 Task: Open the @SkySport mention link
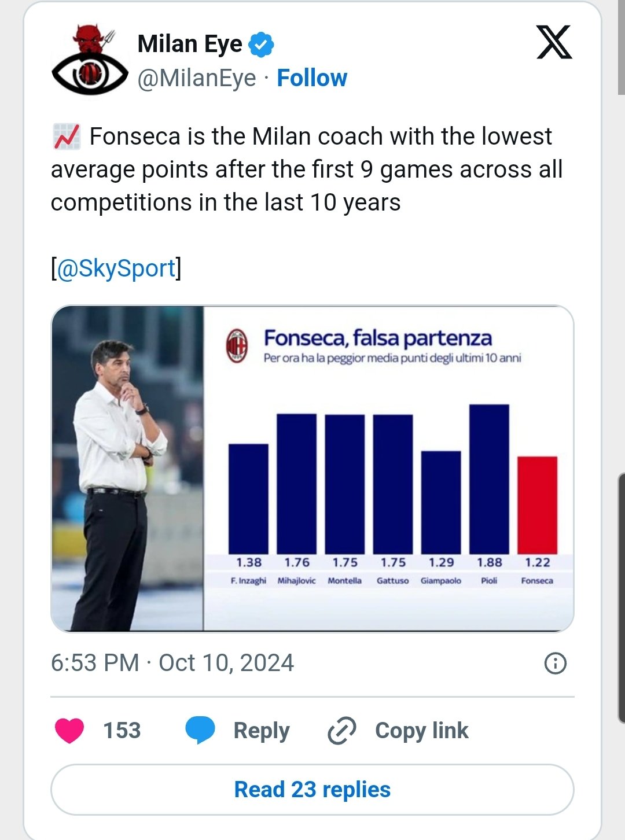[x=116, y=268]
